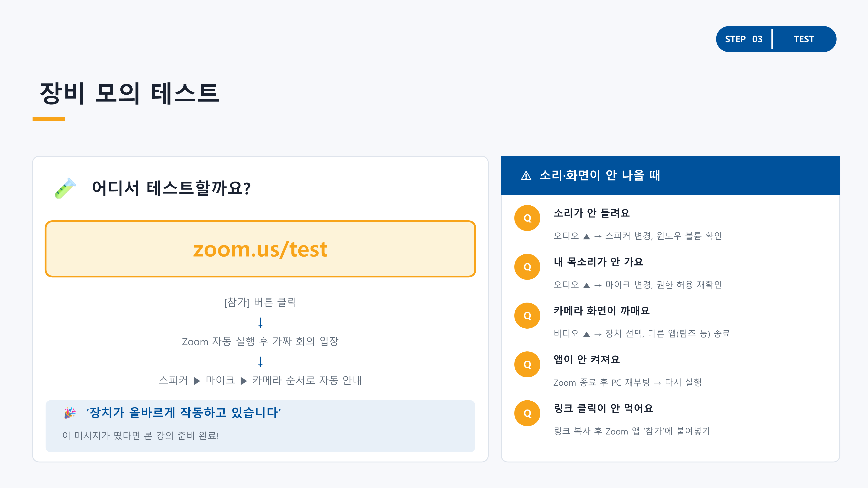Click the text 이 메시지가 떴다면 본 강의 준비 완료!
Screen dimensions: 868x488
point(141,436)
